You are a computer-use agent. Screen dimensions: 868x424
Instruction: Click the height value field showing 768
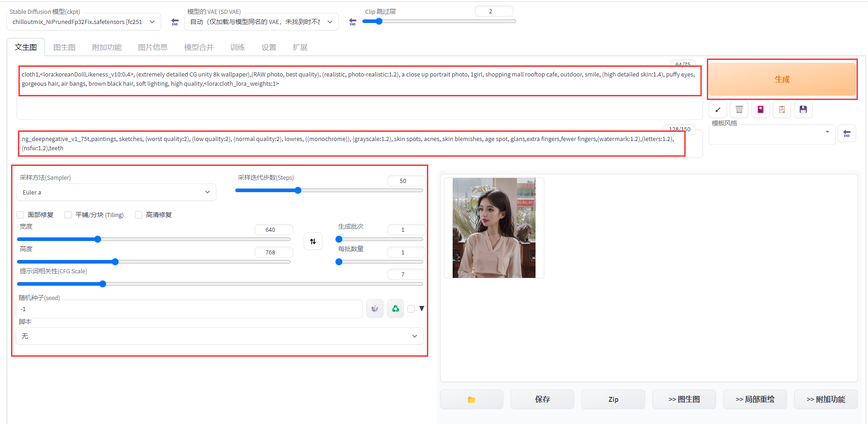coord(274,252)
